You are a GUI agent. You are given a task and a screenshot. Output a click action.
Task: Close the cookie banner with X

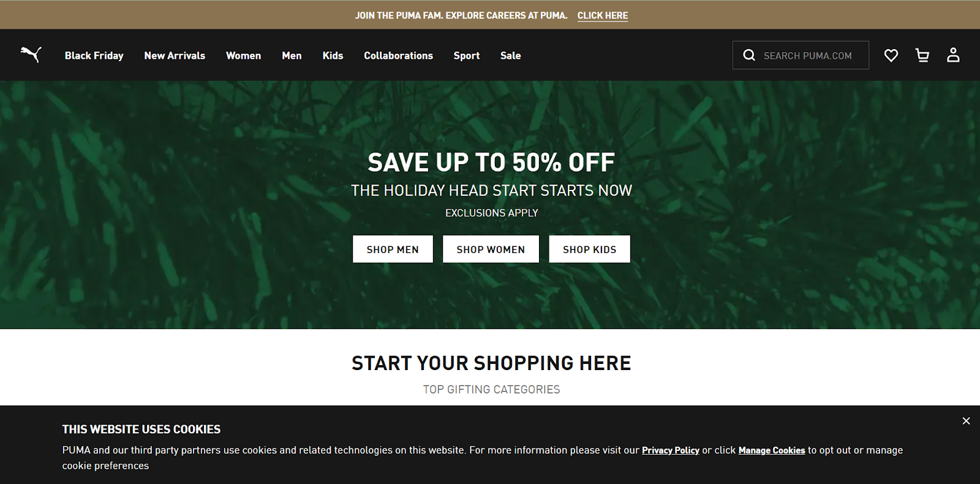[966, 421]
